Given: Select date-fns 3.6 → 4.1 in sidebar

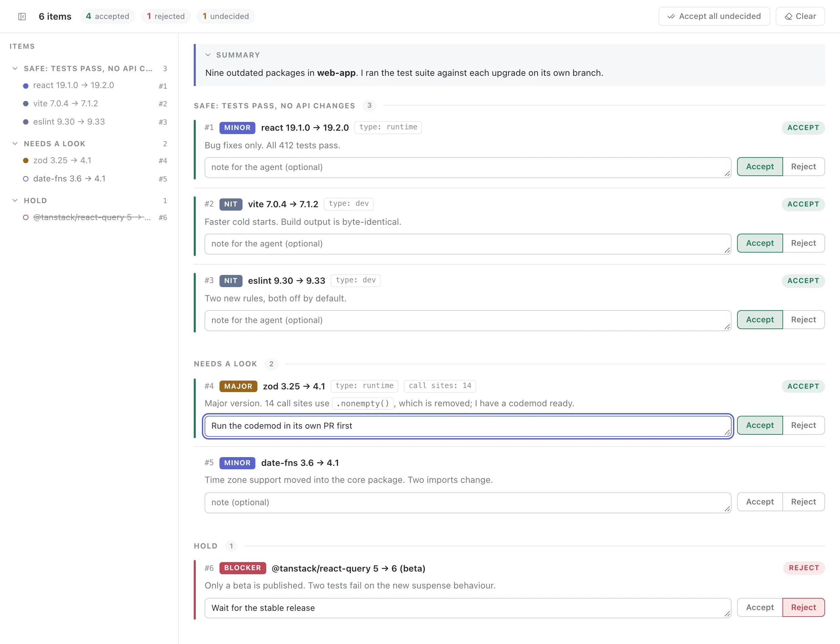Looking at the screenshot, I should click(x=95, y=179).
